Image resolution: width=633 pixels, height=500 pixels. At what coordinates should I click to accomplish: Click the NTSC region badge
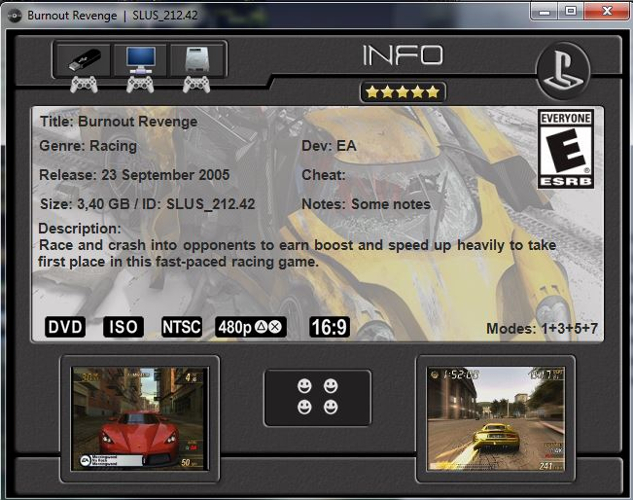182,327
